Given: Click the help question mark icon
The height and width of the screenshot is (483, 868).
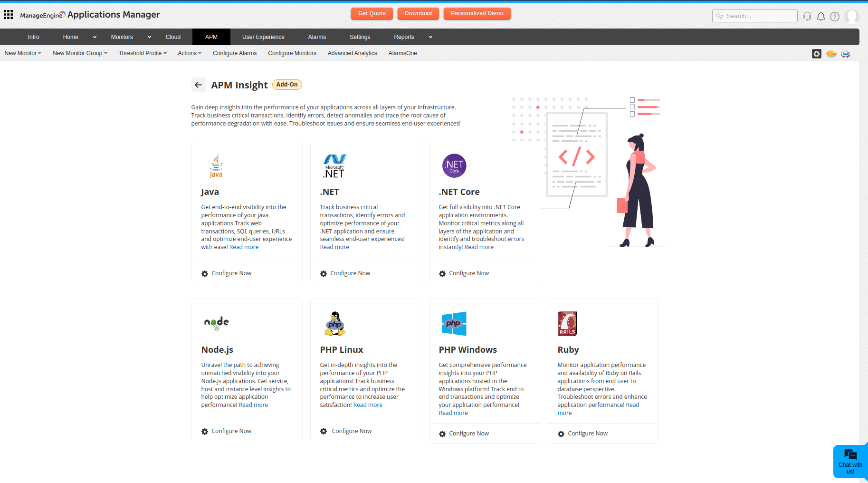Looking at the screenshot, I should click(835, 16).
